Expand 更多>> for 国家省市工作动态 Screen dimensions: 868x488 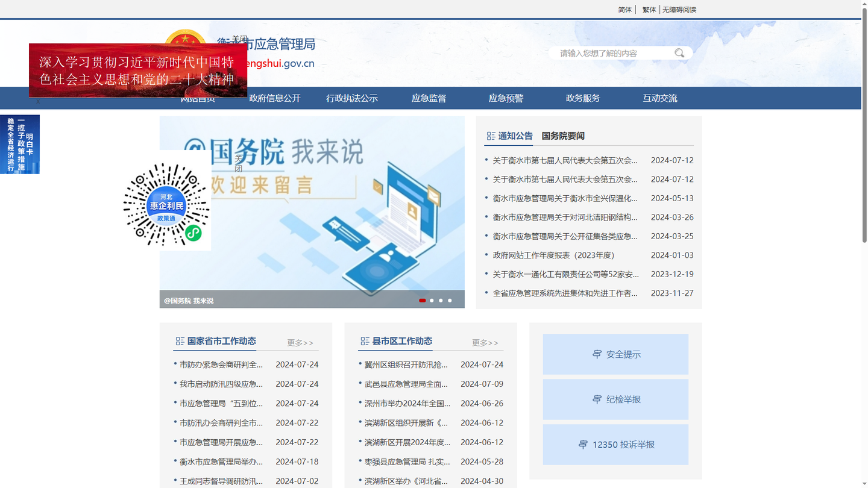(300, 343)
